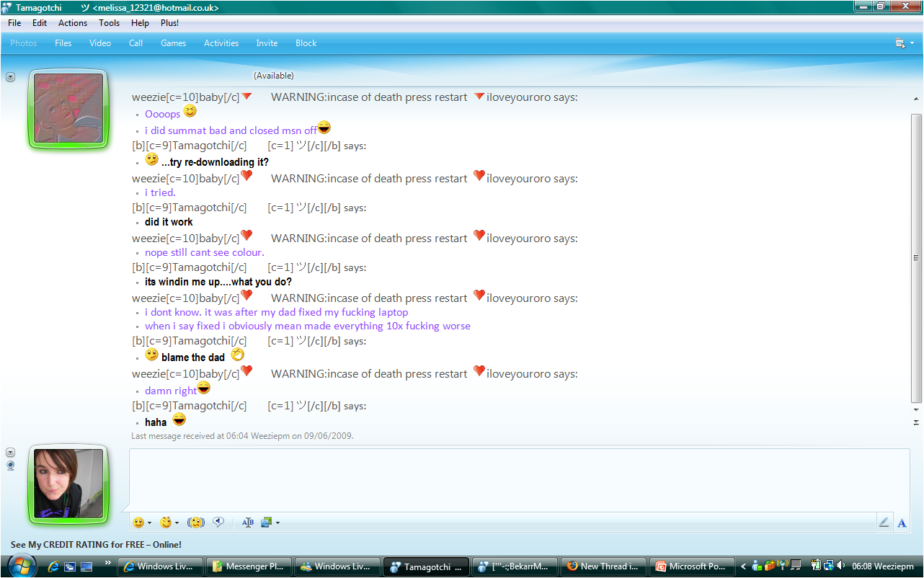The height and width of the screenshot is (578, 924).
Task: Click the credit rating advertisement link
Action: tap(96, 545)
